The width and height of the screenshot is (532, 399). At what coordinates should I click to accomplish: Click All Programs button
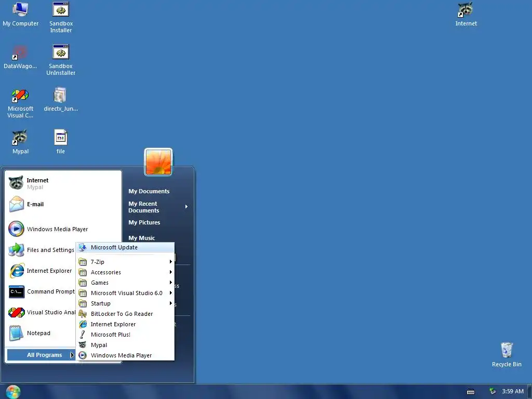tap(41, 355)
